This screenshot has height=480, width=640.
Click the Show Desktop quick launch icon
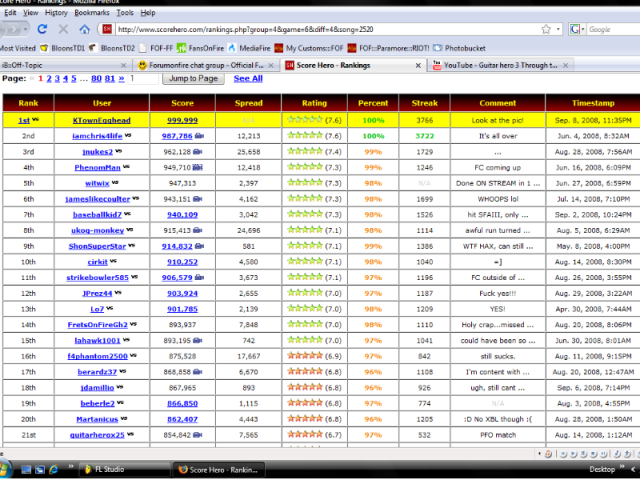[x=26, y=470]
